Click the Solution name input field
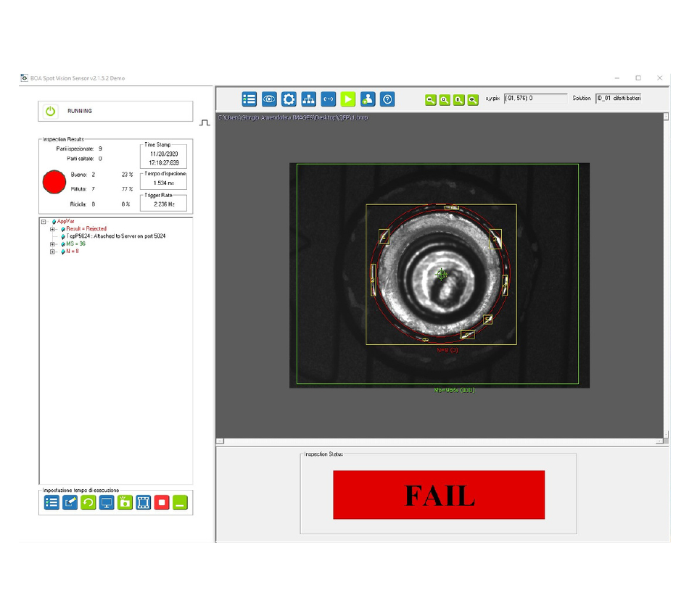The image size is (689, 616). [x=618, y=98]
